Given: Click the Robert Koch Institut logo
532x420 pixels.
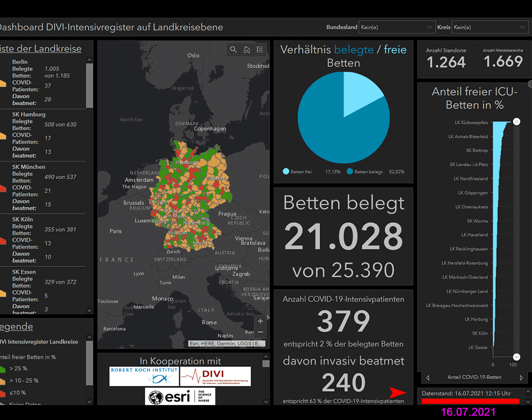Looking at the screenshot, I should click(144, 376).
